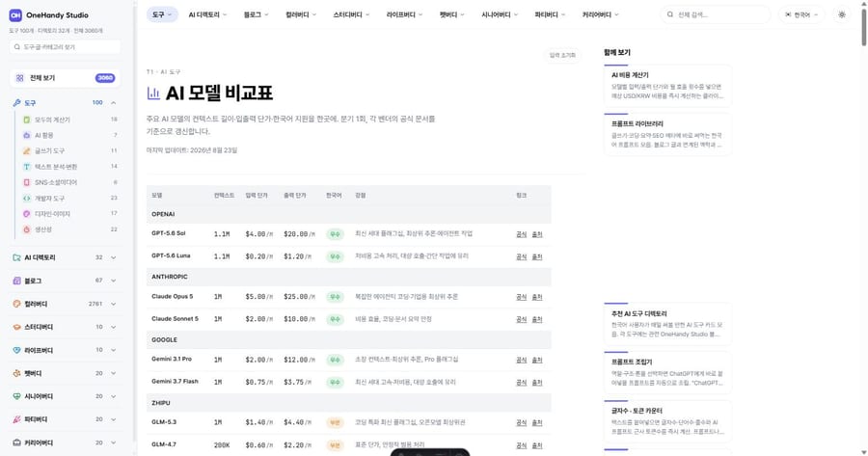Open the 글자수 · 토큰 카운터 card

coord(667,421)
